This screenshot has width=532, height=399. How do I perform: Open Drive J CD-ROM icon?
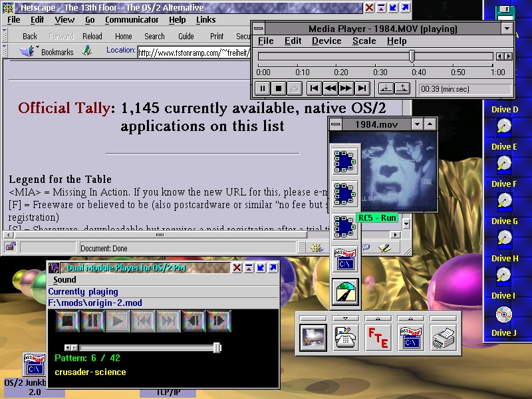click(x=504, y=315)
